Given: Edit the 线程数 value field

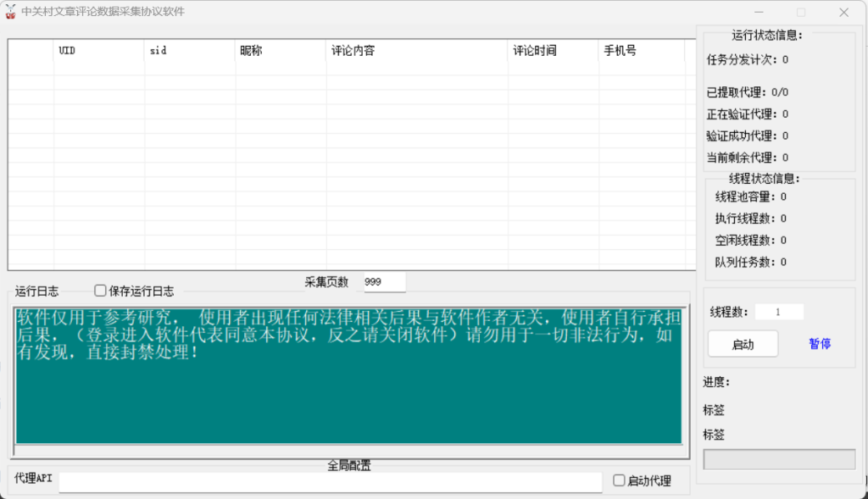Looking at the screenshot, I should pos(778,312).
